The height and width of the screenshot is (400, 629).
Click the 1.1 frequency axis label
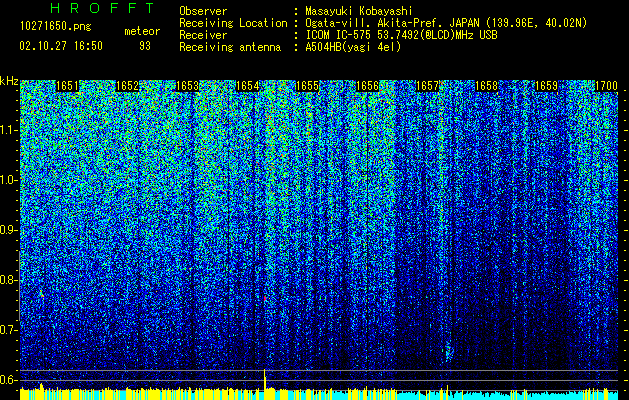(x=9, y=130)
